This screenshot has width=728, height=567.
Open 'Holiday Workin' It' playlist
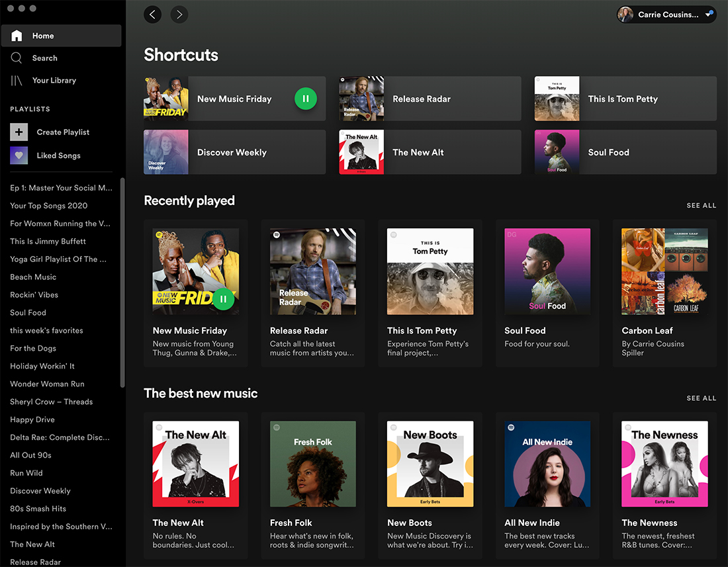click(42, 366)
